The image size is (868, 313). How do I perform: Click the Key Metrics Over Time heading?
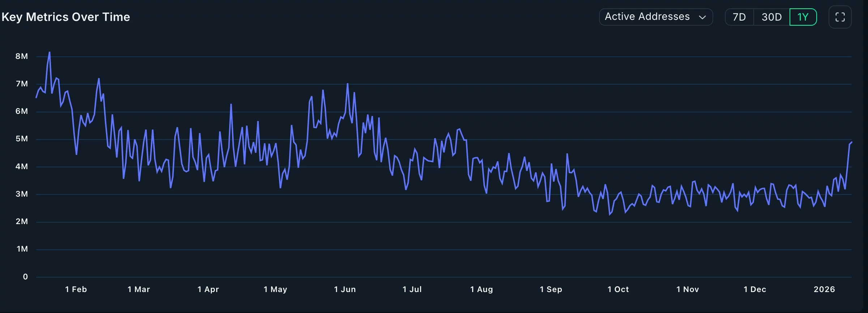[x=66, y=17]
